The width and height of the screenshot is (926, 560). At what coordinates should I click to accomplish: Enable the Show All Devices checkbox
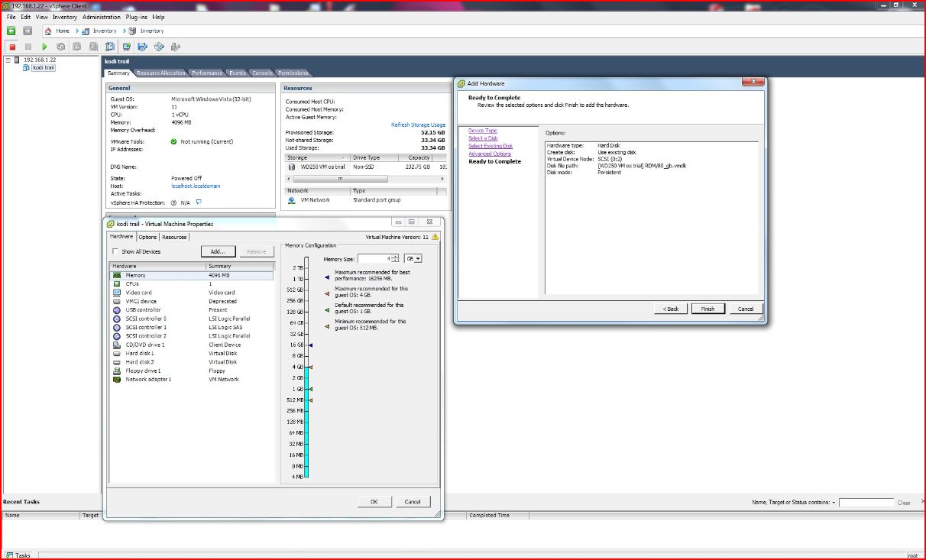(115, 251)
